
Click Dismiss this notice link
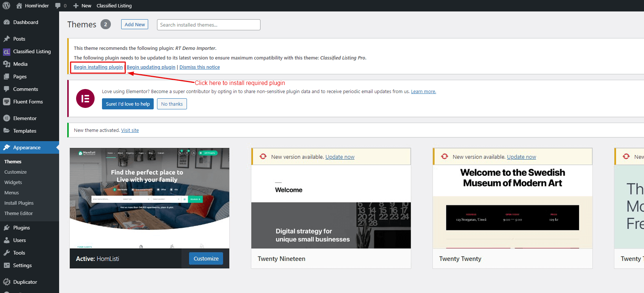(200, 67)
